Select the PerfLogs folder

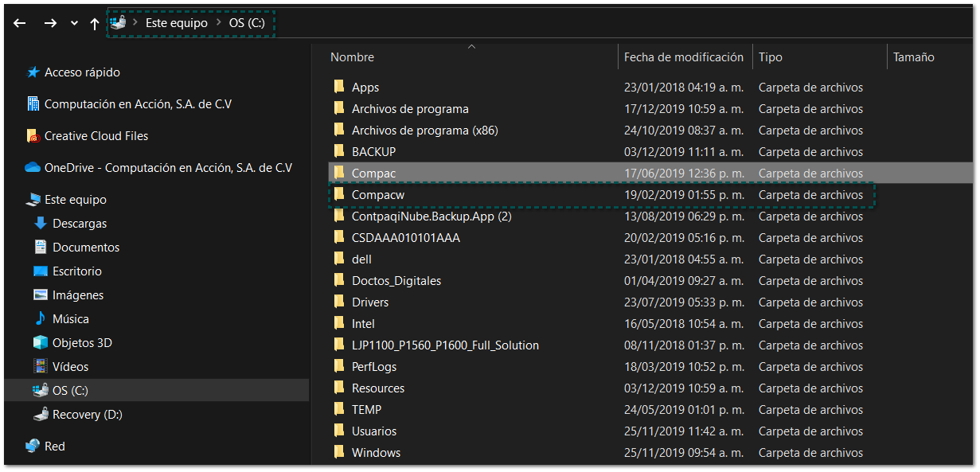pos(374,367)
